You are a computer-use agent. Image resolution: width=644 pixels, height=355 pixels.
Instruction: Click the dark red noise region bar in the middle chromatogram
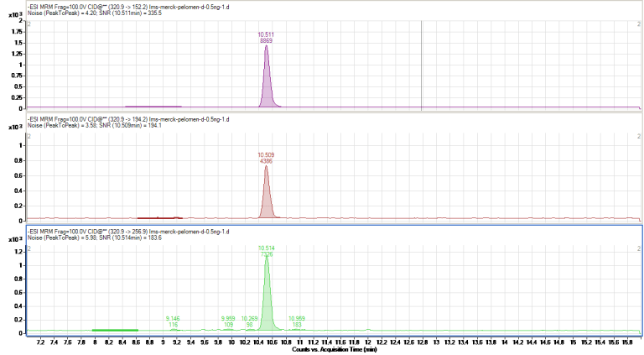click(160, 217)
